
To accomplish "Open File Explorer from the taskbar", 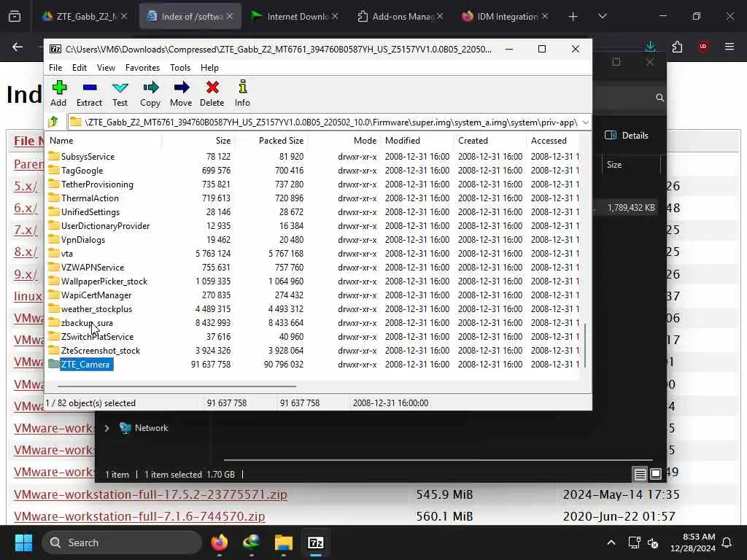I will pyautogui.click(x=284, y=542).
